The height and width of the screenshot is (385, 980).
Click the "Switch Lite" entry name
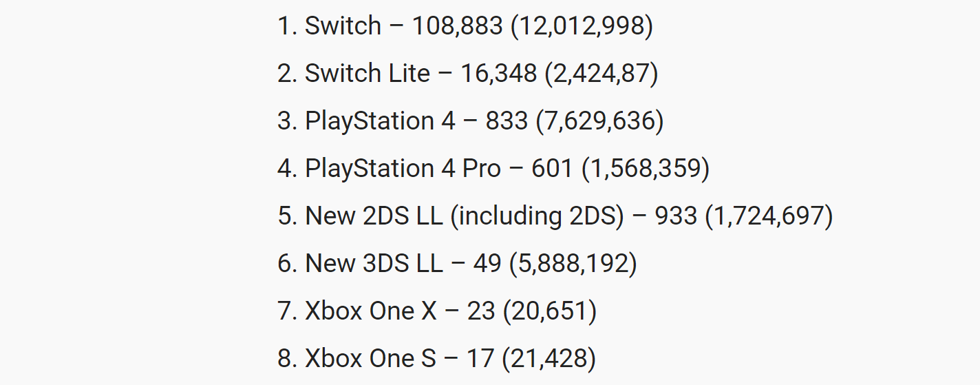(367, 73)
